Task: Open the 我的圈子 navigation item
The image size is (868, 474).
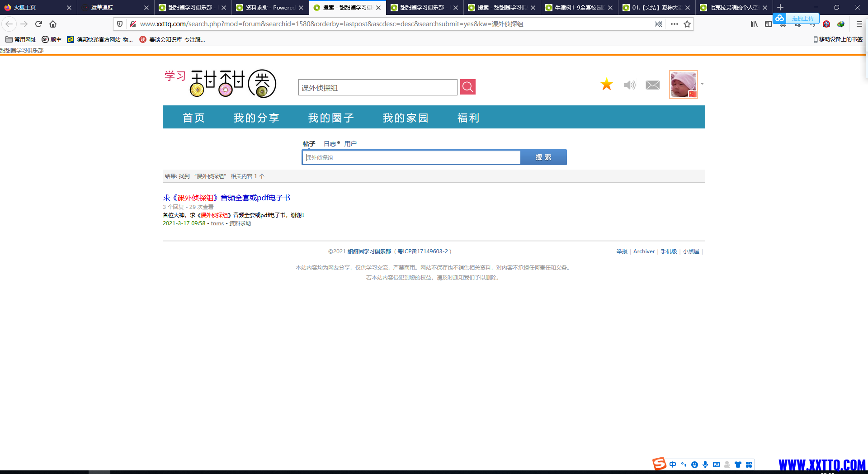Action: click(x=331, y=118)
